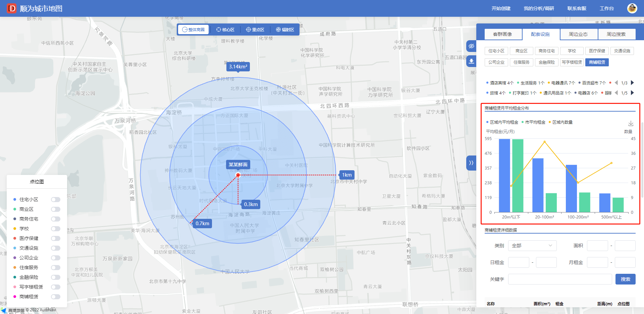Select the 核心区 core zone tool

225,29
